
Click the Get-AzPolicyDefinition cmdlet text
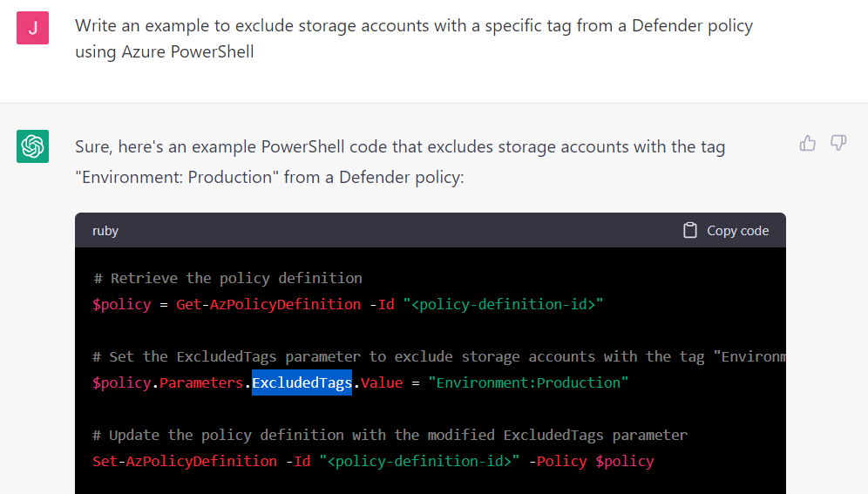coord(268,304)
